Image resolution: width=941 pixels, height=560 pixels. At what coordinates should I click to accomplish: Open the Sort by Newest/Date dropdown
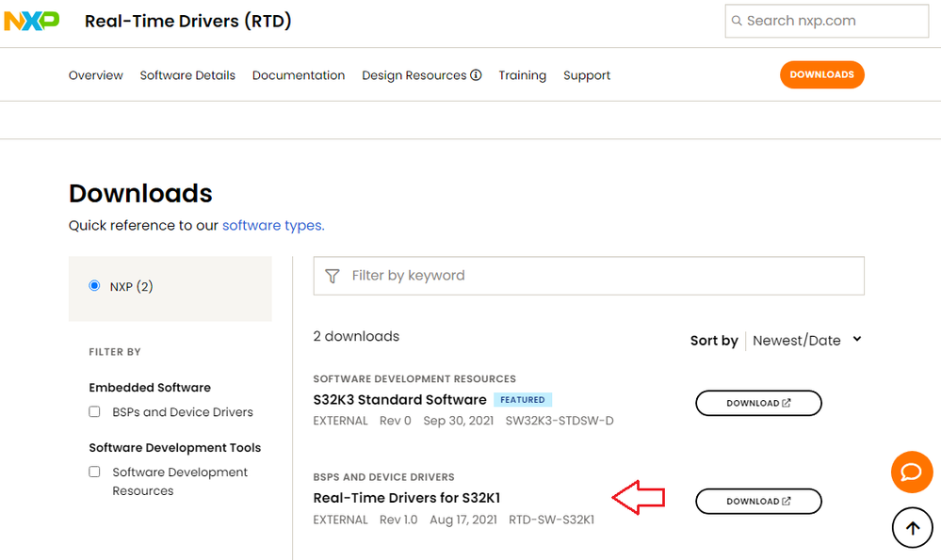806,341
